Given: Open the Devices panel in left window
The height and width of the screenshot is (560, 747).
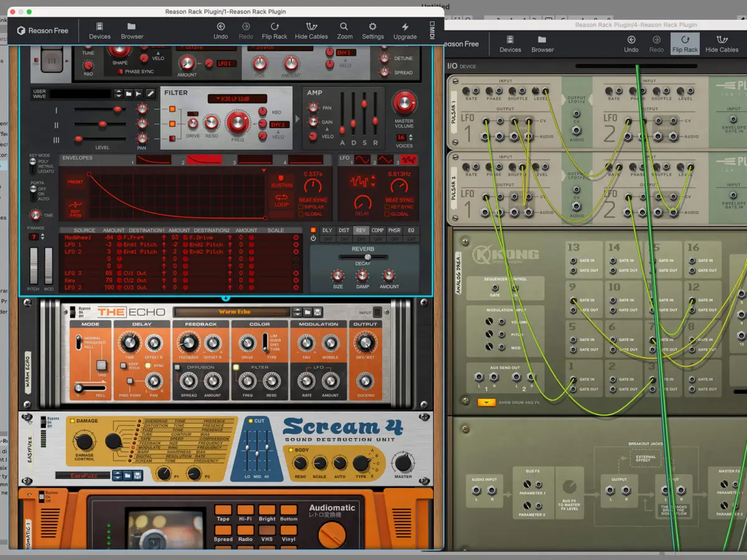Looking at the screenshot, I should click(x=100, y=30).
